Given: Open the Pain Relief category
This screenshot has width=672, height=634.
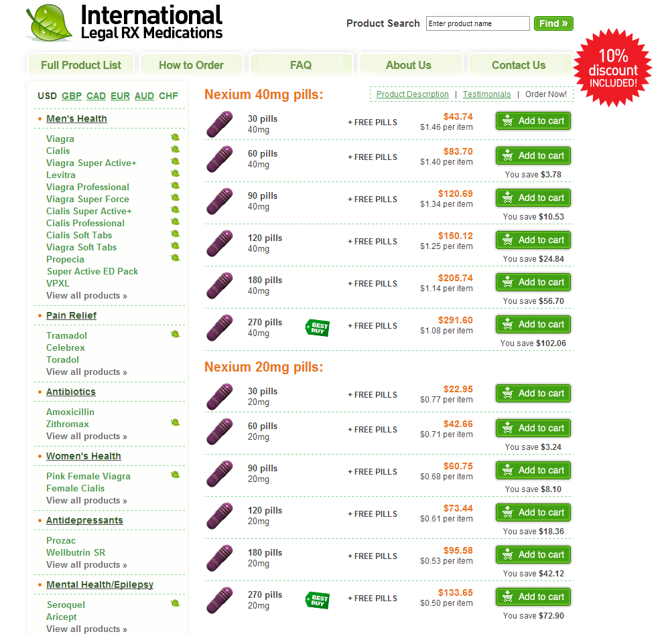Looking at the screenshot, I should tap(71, 315).
